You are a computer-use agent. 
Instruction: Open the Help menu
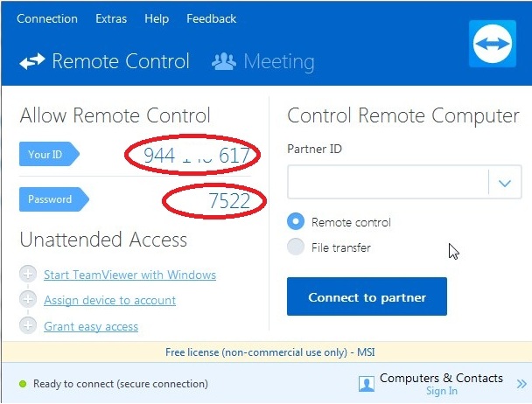point(157,18)
